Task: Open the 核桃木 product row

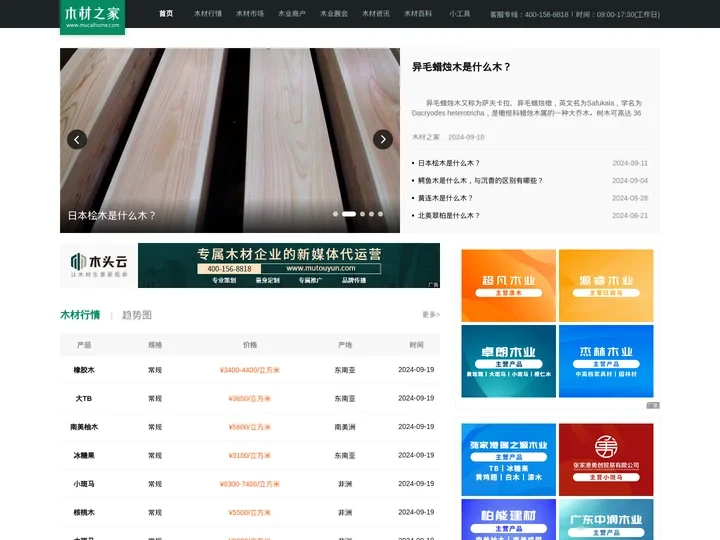Action: tap(250, 512)
